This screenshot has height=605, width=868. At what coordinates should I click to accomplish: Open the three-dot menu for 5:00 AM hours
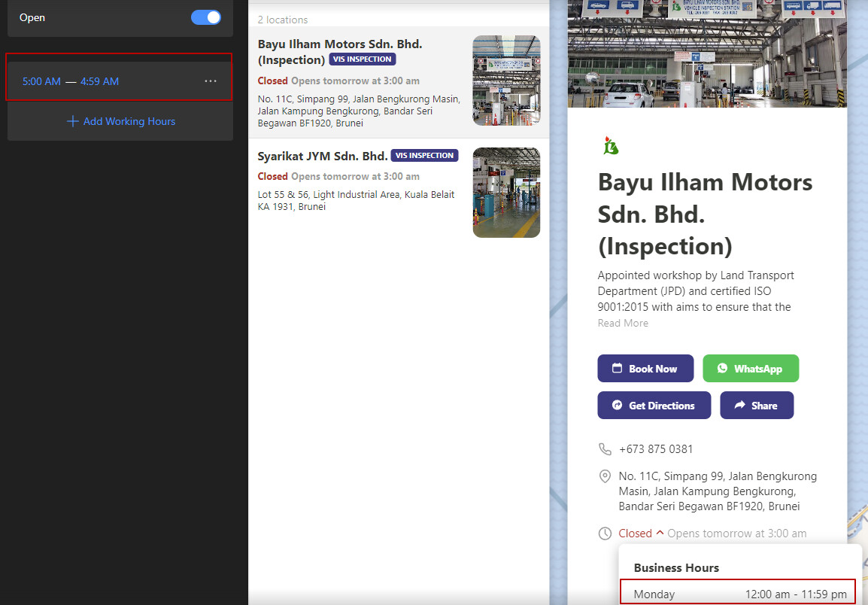[211, 81]
